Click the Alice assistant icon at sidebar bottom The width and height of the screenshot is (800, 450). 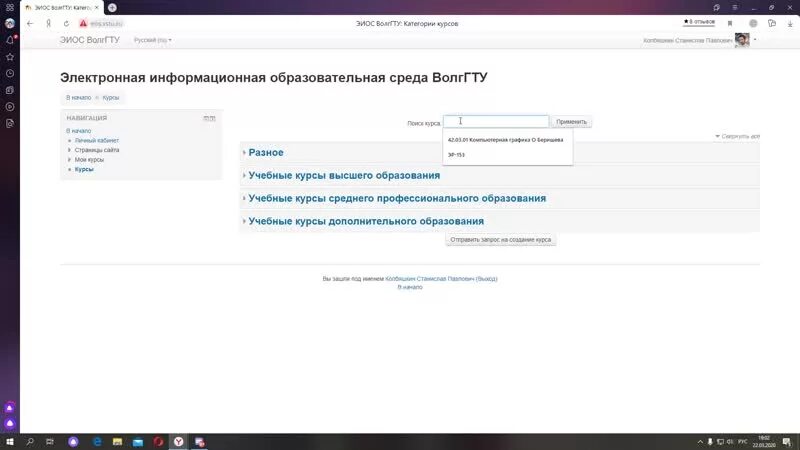tap(10, 423)
